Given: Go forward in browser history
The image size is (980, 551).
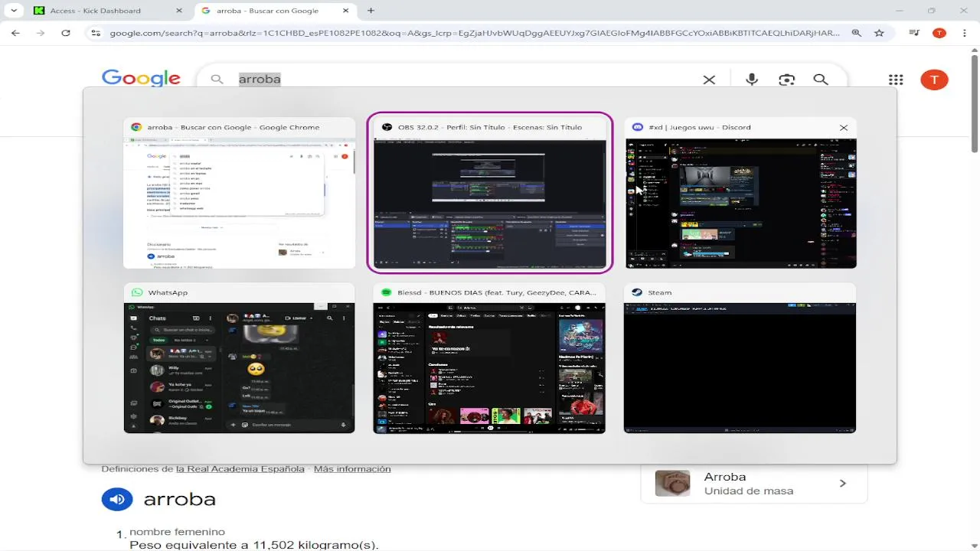Looking at the screenshot, I should [x=41, y=33].
